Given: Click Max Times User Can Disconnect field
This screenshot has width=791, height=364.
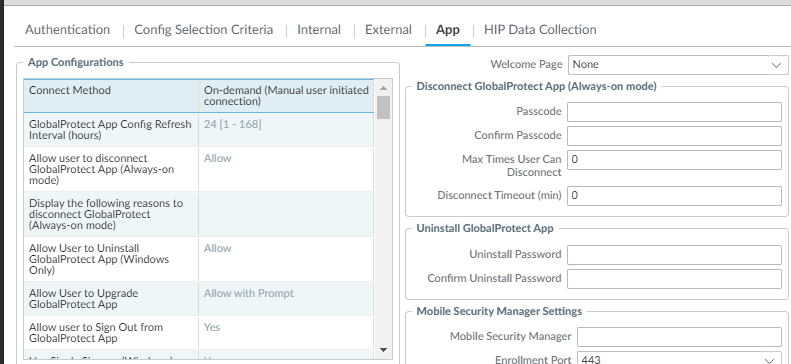Looking at the screenshot, I should pyautogui.click(x=674, y=160).
